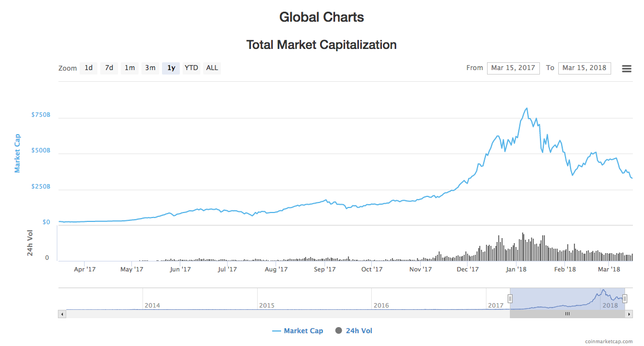Open the chart hamburger context menu
The image size is (644, 346).
point(626,68)
